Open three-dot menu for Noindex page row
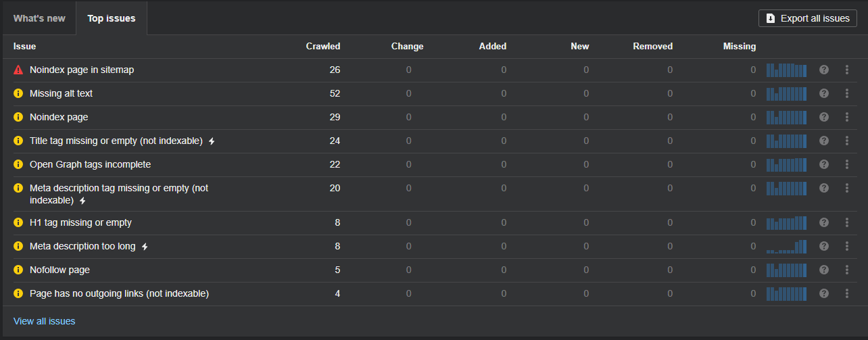This screenshot has width=868, height=340. coord(847,117)
